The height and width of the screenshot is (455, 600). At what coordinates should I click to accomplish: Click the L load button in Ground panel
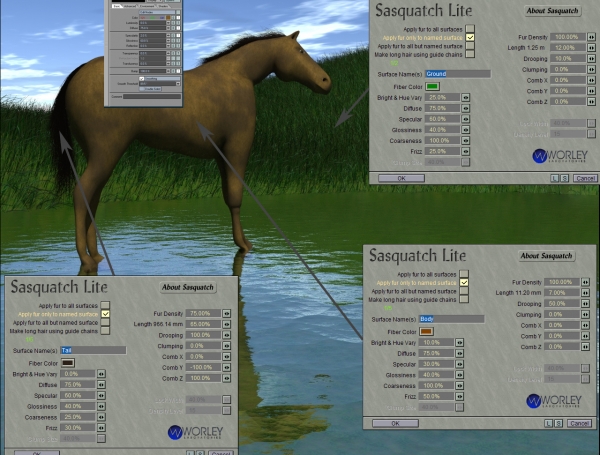pos(554,178)
